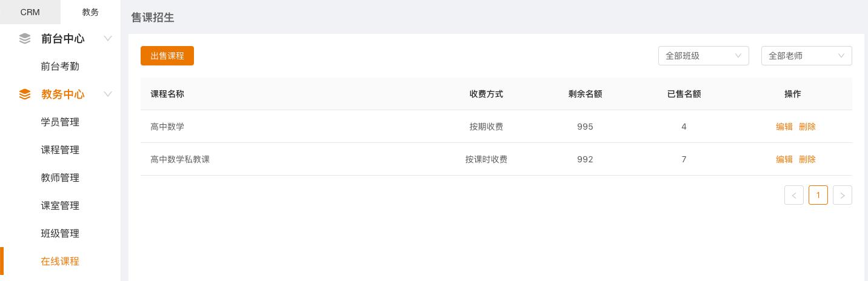Viewport: 868px width, 281px height.
Task: Edit the 高中数学私教课 course
Action: 784,159
